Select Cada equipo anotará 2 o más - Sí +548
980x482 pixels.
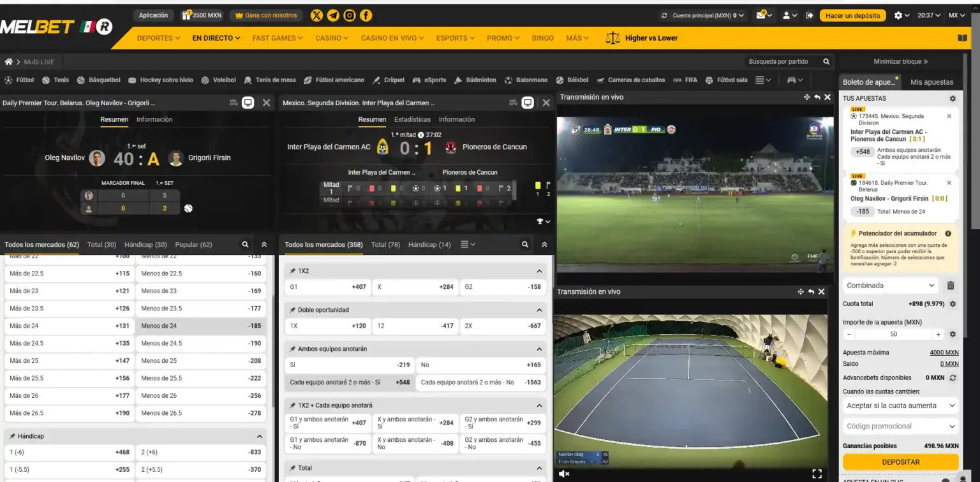point(350,383)
